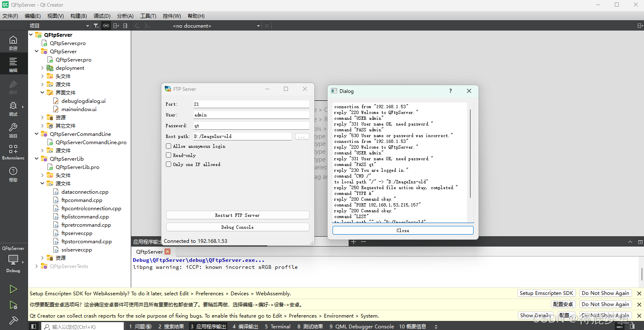Click the green Run button
Screen dimensions: 644x330
pyautogui.click(x=13, y=289)
